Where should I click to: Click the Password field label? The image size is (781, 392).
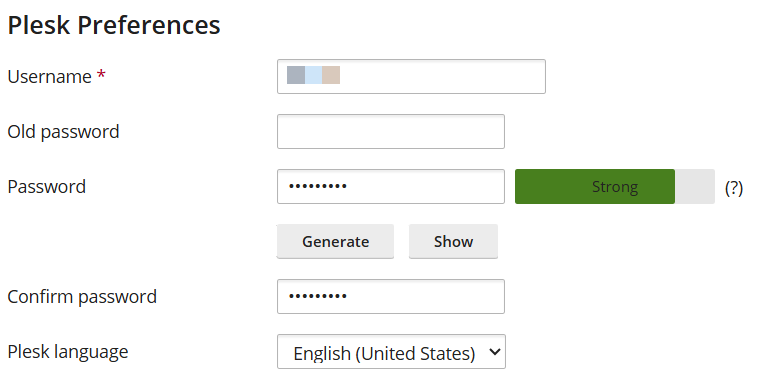47,187
